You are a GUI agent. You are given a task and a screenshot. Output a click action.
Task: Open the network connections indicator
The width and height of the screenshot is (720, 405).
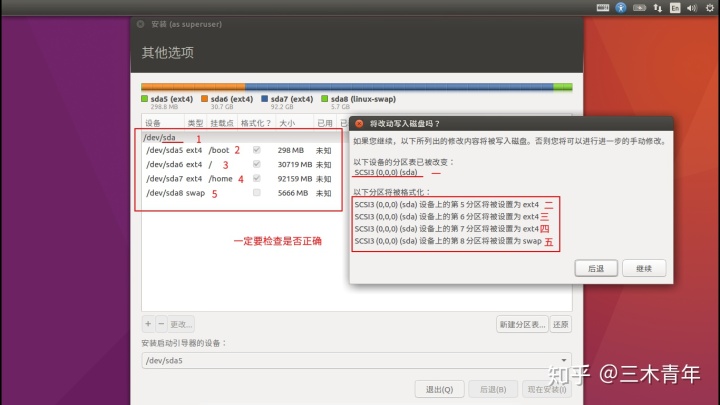tap(658, 8)
